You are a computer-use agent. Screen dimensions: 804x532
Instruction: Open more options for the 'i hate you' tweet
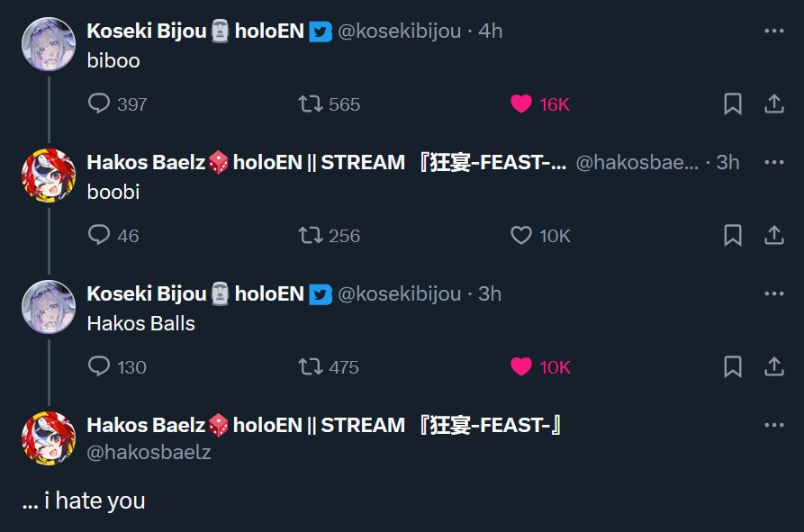(773, 425)
